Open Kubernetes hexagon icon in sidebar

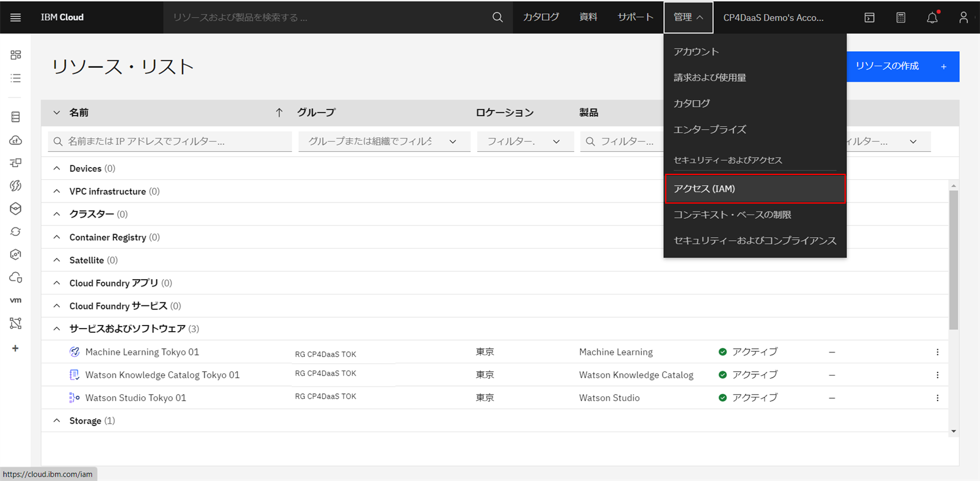coord(16,208)
